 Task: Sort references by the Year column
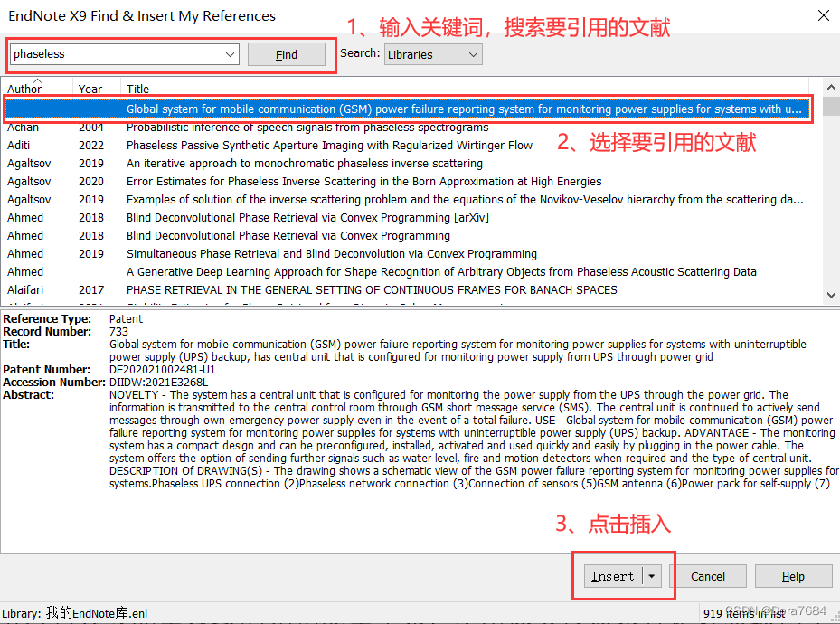click(x=90, y=89)
